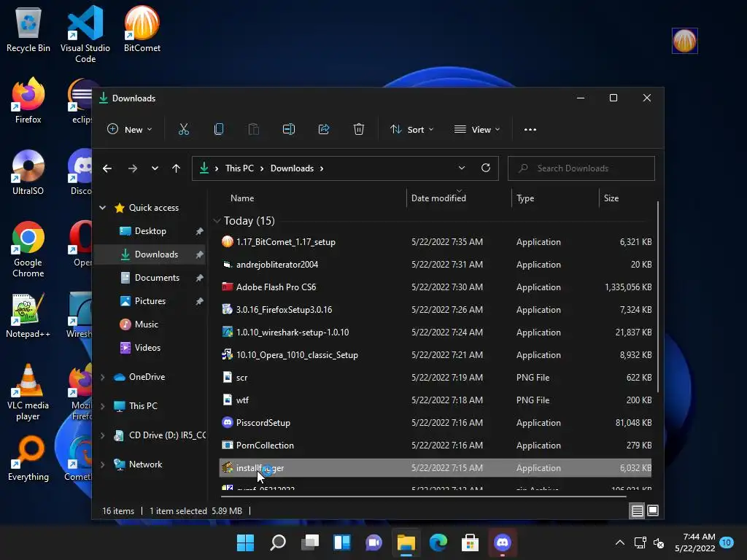Viewport: 747px width, 560px height.
Task: Sort by the Name column header
Action: [242, 198]
